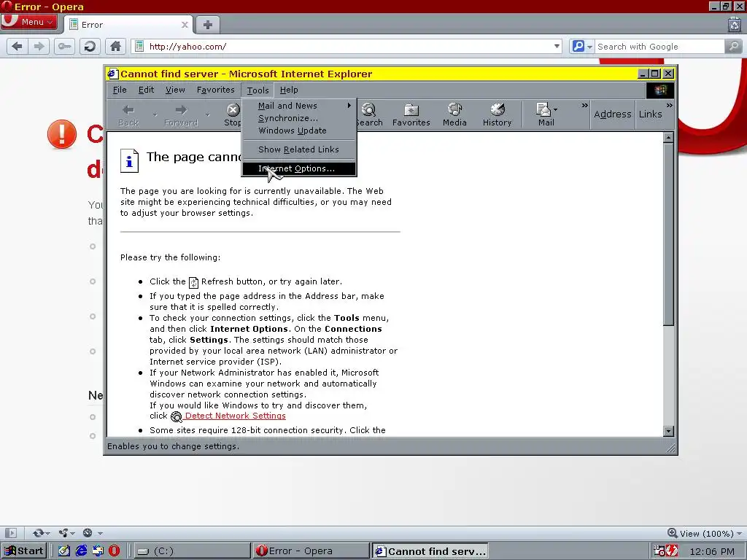Click the IE Back toolbar button
The image size is (747, 560).
128,115
